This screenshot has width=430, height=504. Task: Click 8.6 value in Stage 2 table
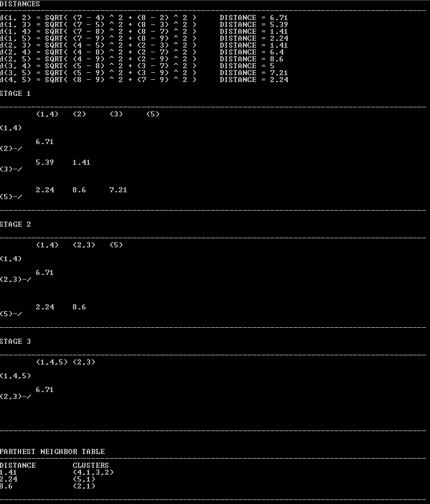(x=79, y=307)
